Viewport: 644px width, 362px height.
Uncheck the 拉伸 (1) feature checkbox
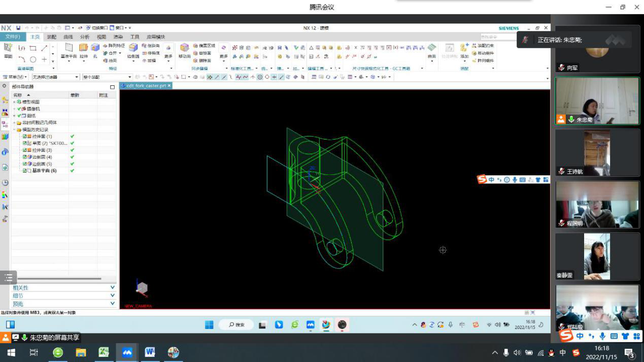(x=24, y=137)
